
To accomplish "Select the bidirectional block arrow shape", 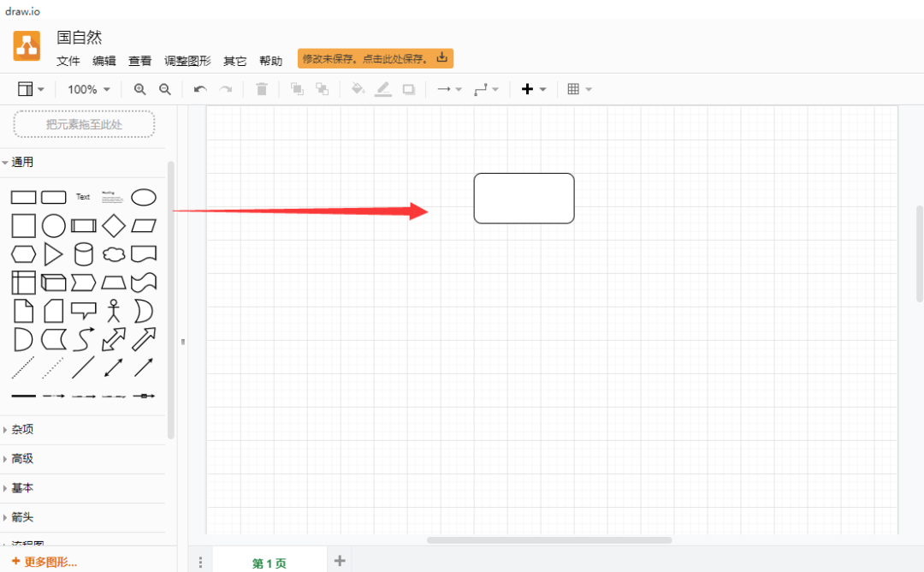I will click(x=114, y=339).
